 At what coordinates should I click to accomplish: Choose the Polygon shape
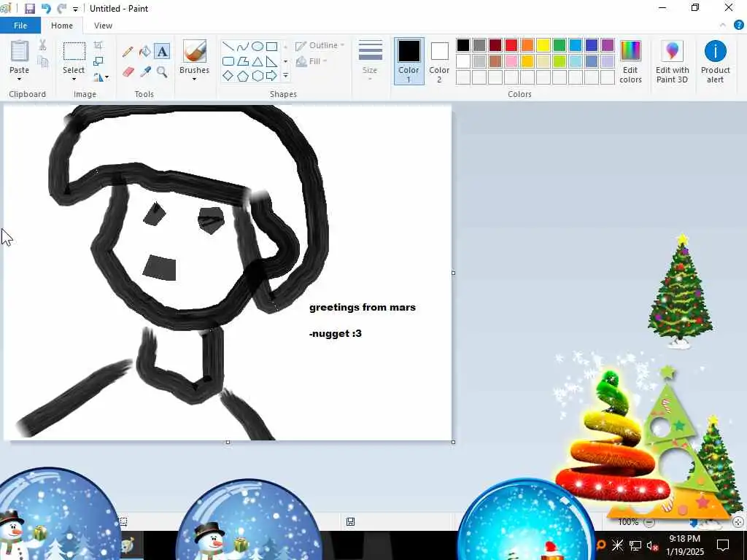pyautogui.click(x=243, y=61)
